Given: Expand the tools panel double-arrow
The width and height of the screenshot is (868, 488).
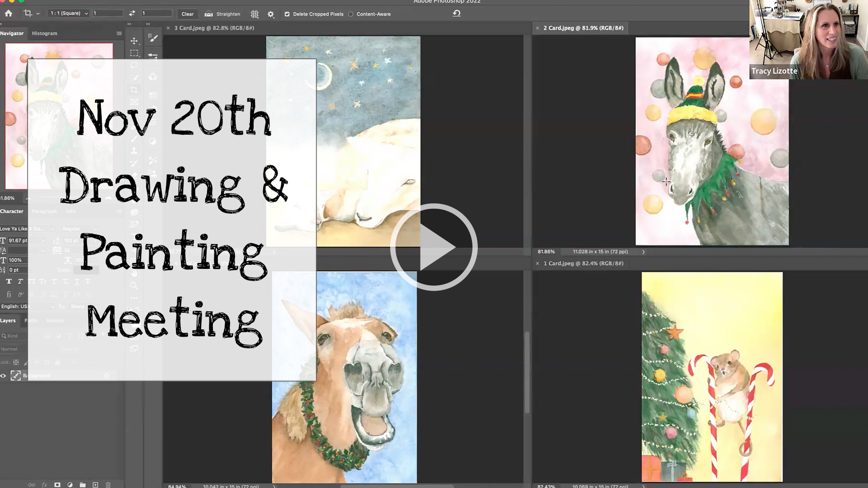Looking at the screenshot, I should [129, 24].
